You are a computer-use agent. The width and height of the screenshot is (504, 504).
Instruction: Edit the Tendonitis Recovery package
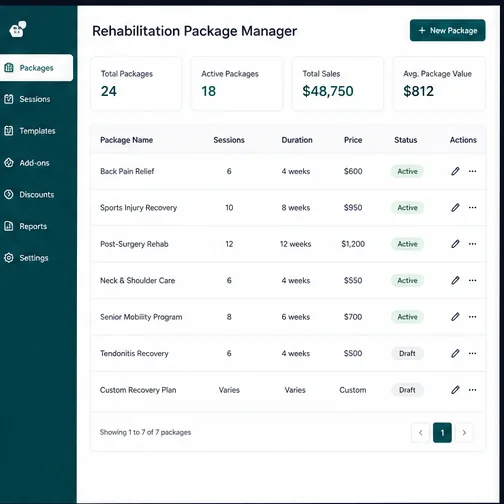click(x=455, y=353)
